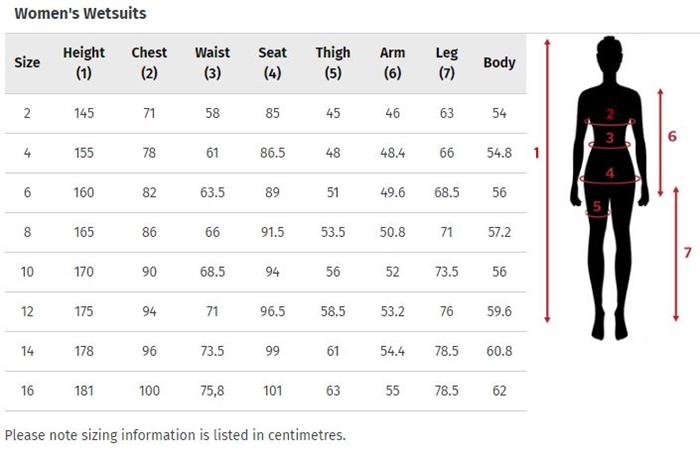This screenshot has width=700, height=451.
Task: Click the Waist (3) column header
Action: pos(212,63)
